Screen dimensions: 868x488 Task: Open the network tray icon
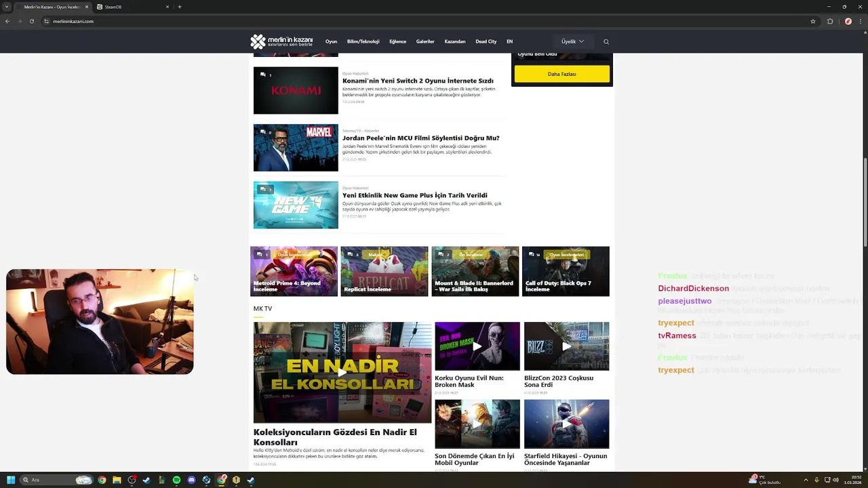(x=827, y=480)
